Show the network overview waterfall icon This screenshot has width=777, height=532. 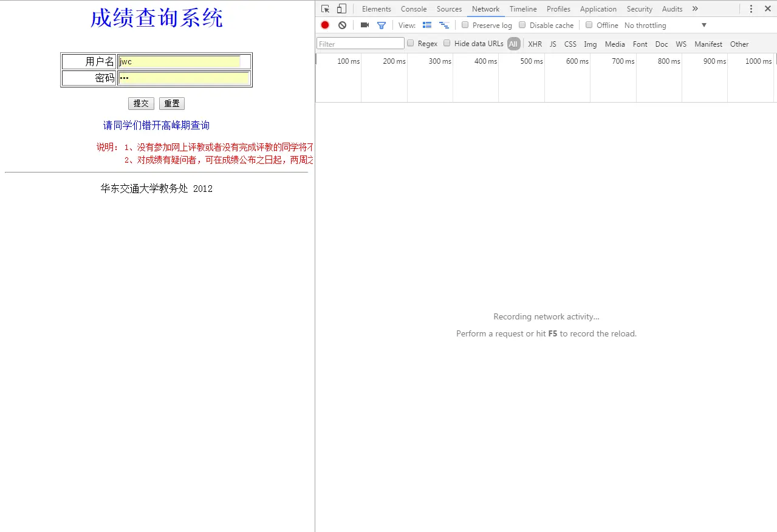coord(444,25)
